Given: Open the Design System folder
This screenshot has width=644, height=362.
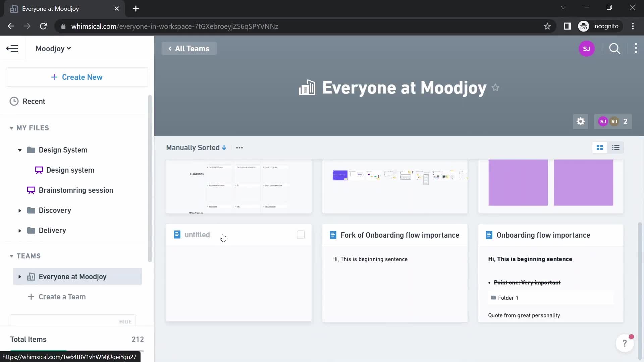Looking at the screenshot, I should click(x=63, y=150).
